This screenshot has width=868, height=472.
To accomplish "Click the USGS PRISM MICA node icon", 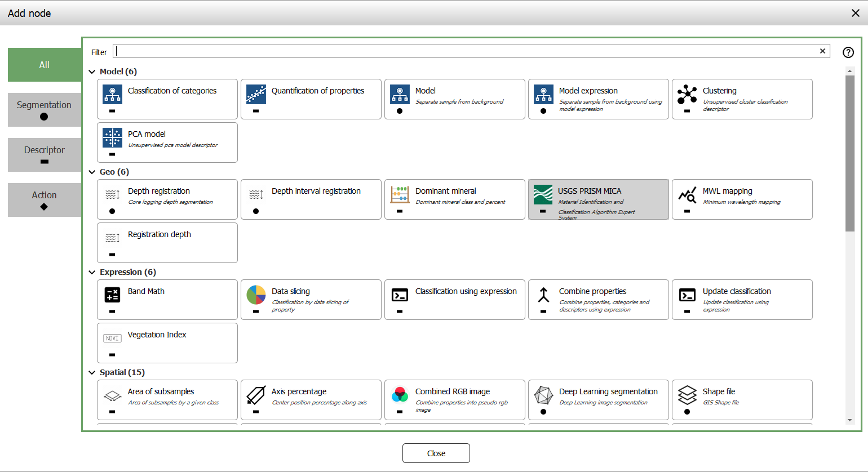I will point(543,195).
